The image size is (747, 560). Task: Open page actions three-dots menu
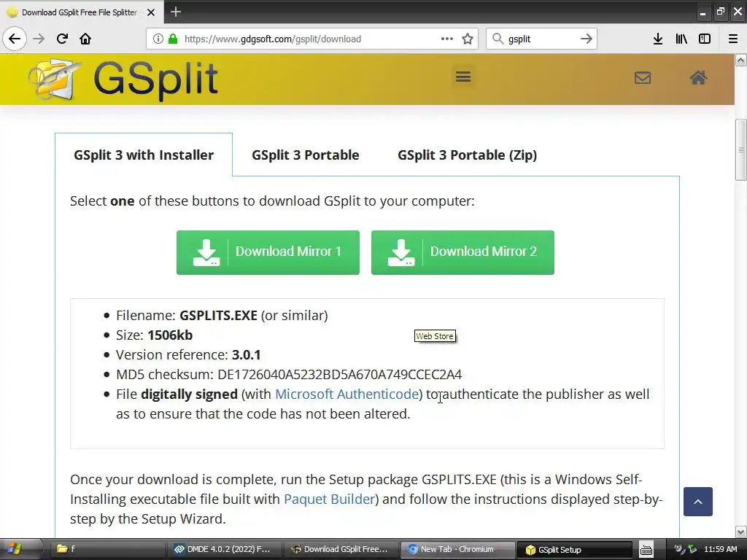pos(447,39)
